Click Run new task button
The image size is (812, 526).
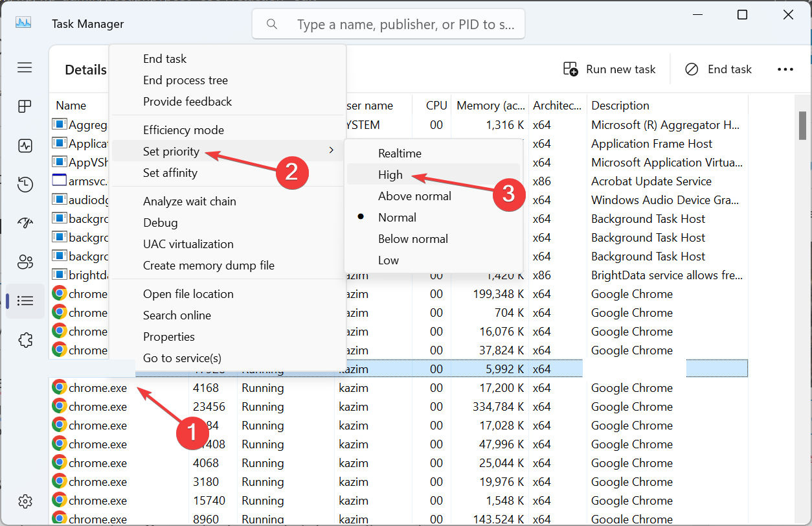(609, 69)
